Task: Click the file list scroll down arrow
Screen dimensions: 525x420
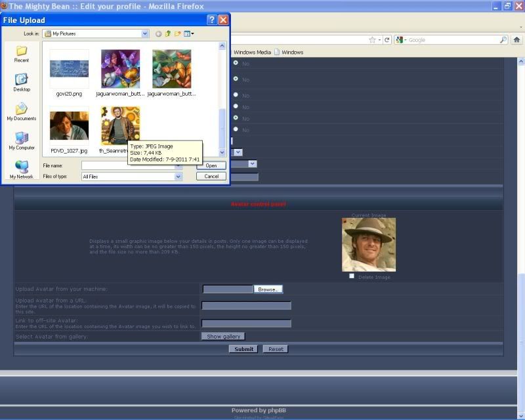Action: (222, 152)
